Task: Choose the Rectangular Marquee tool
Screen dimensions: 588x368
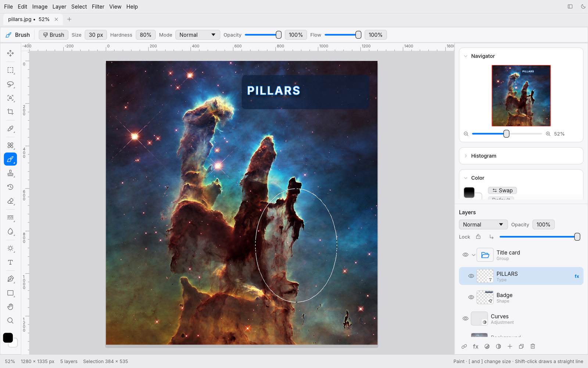Action: 10,70
